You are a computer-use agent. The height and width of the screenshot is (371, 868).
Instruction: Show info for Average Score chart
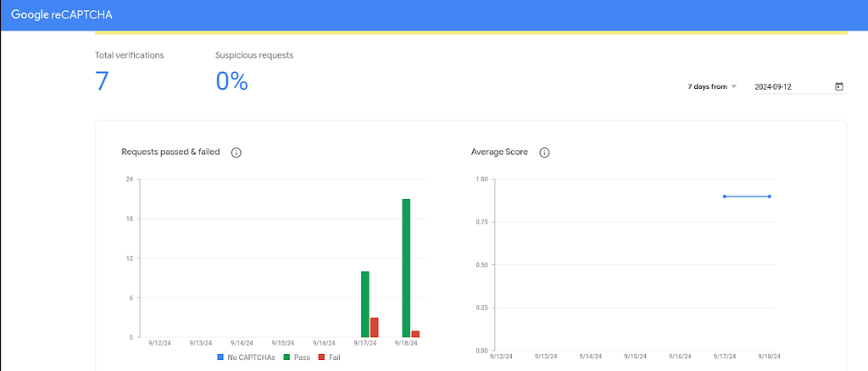point(544,152)
